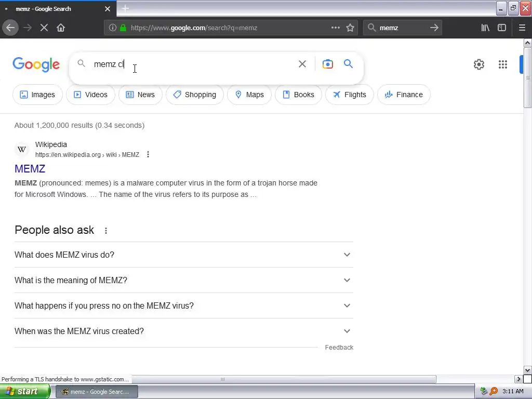Submit the toolbar search with the arrow
This screenshot has height=399, width=532.
(x=434, y=28)
